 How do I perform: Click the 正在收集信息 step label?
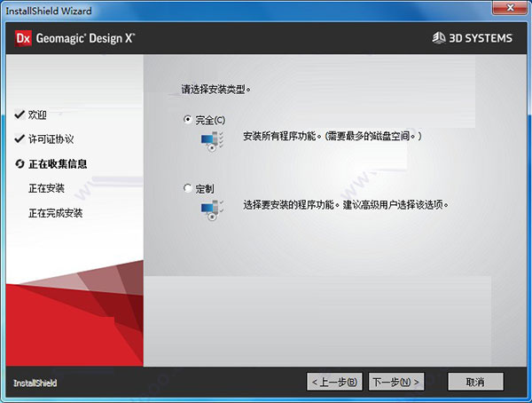(x=58, y=164)
